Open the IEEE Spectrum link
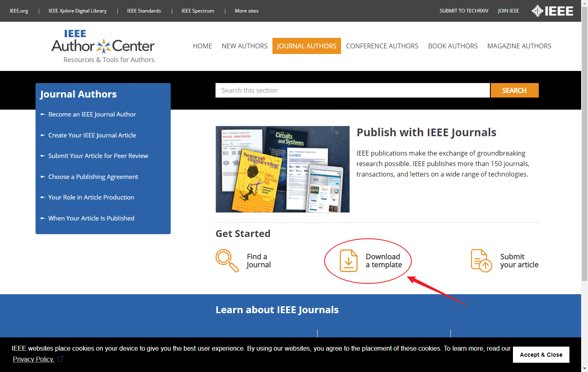Screen dimensions: 588x372 [198, 11]
